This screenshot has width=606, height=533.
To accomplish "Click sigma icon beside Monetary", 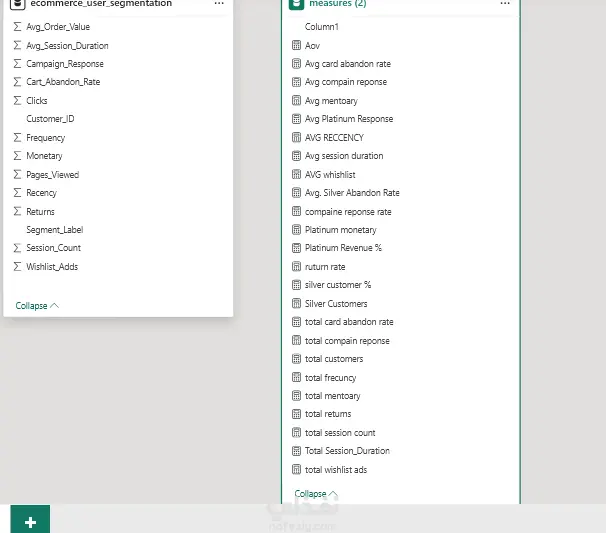I will [x=17, y=155].
